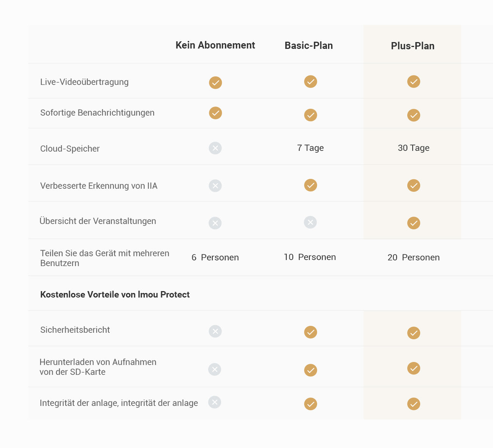Click the 30 Tage cloud storage value

click(413, 148)
